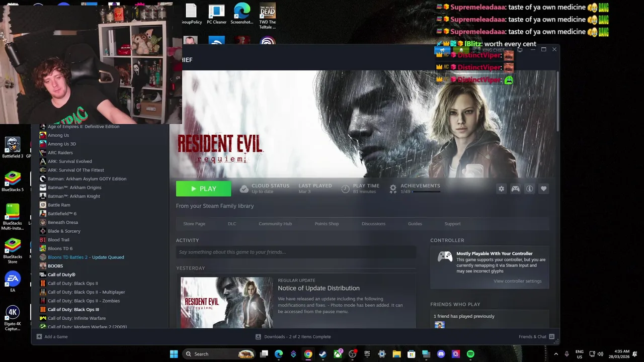
Task: Click the taskbar Search box
Action: point(219,354)
